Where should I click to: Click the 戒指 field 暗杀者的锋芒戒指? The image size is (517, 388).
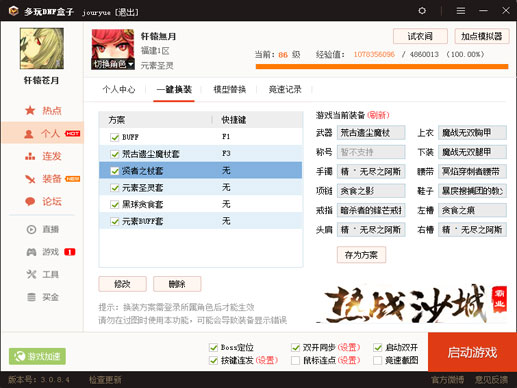tap(371, 210)
